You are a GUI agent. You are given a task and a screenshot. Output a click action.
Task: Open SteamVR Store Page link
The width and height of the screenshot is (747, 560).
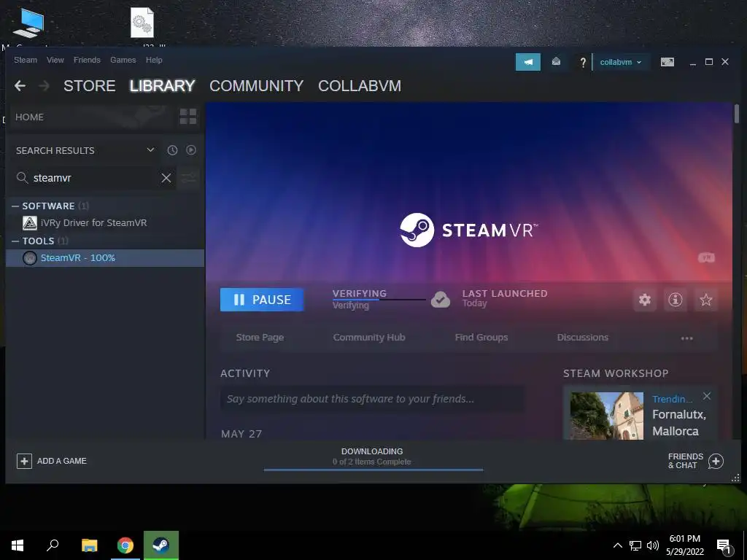[260, 337]
